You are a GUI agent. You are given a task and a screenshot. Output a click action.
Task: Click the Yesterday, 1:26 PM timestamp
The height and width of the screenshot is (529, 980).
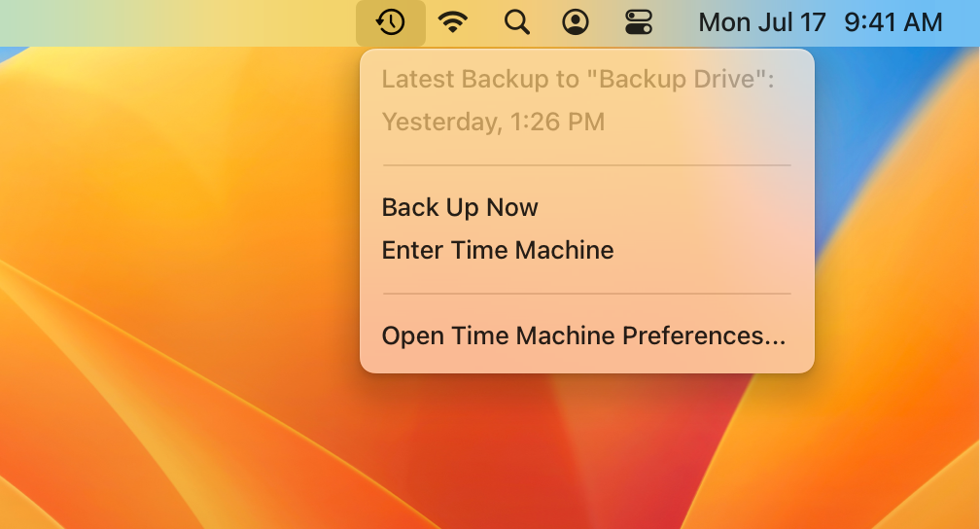[493, 122]
